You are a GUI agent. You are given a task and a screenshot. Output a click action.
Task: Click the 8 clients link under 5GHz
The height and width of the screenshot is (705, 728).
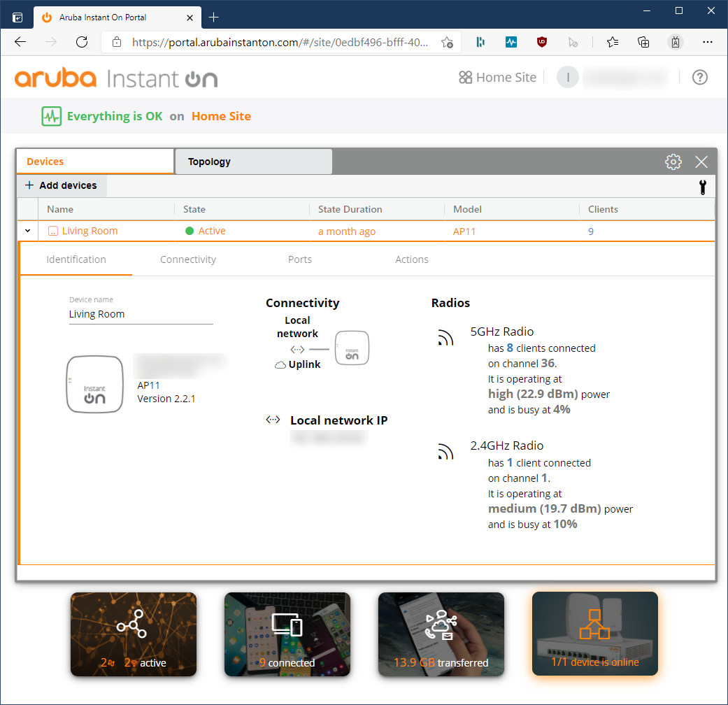point(510,348)
